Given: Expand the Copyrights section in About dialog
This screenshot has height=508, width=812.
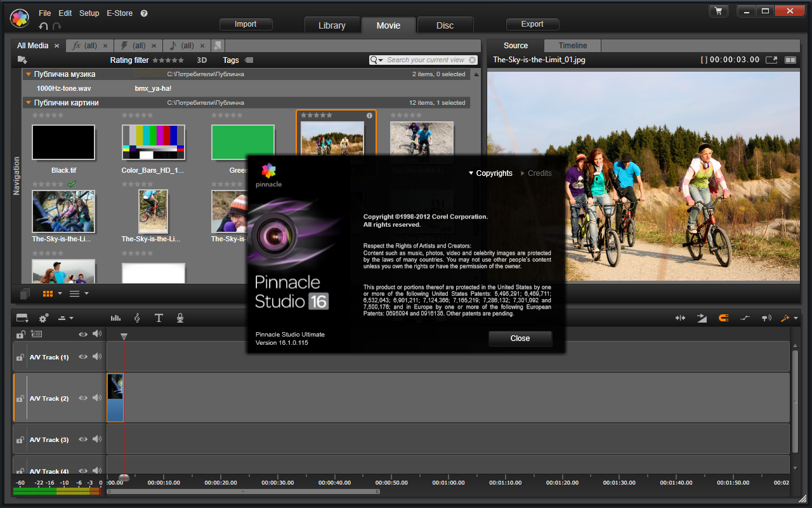Looking at the screenshot, I should click(x=490, y=173).
